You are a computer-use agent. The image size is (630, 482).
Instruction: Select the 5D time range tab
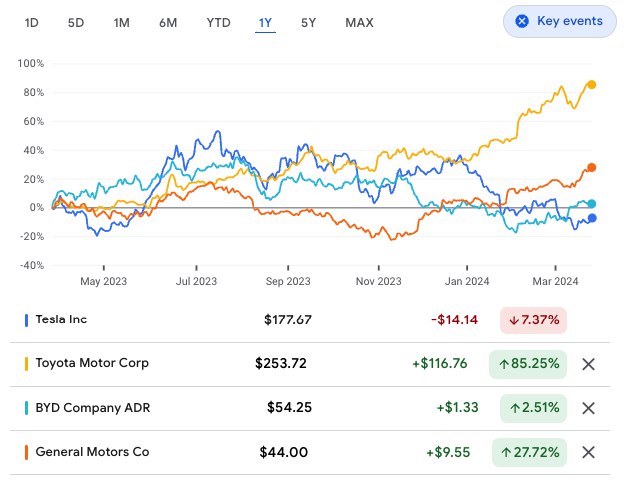click(x=76, y=23)
